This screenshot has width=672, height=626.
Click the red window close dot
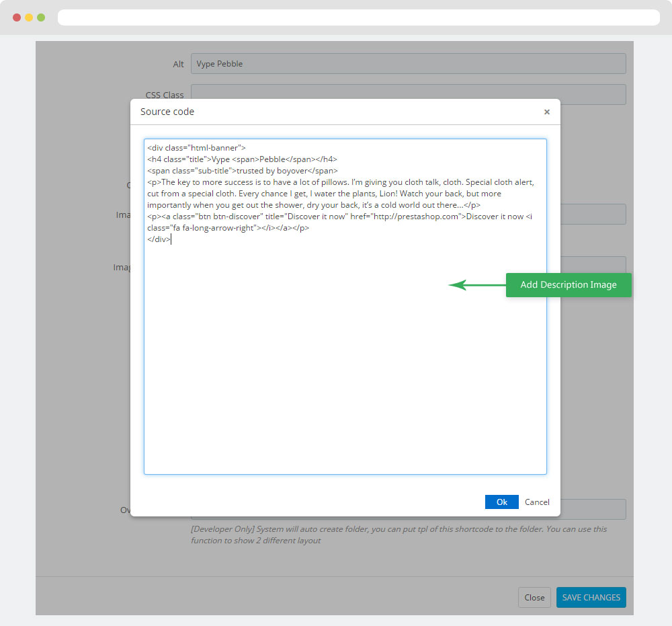coord(17,17)
